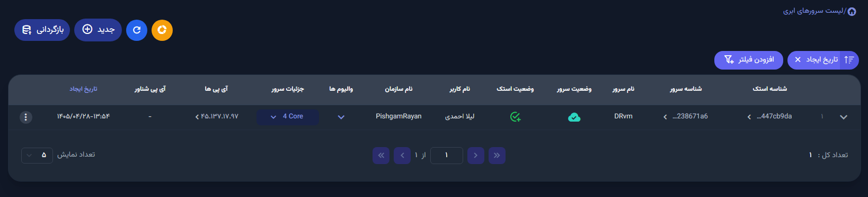Expand the server ID …238671a6 arrow
Image resolution: width=868 pixels, height=197 pixels.
pyautogui.click(x=665, y=117)
